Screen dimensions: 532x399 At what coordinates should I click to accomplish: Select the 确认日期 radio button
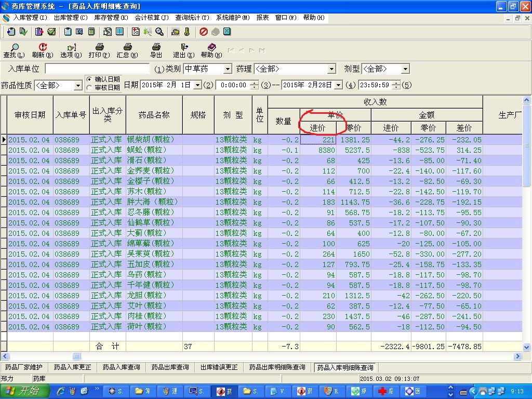click(x=89, y=79)
